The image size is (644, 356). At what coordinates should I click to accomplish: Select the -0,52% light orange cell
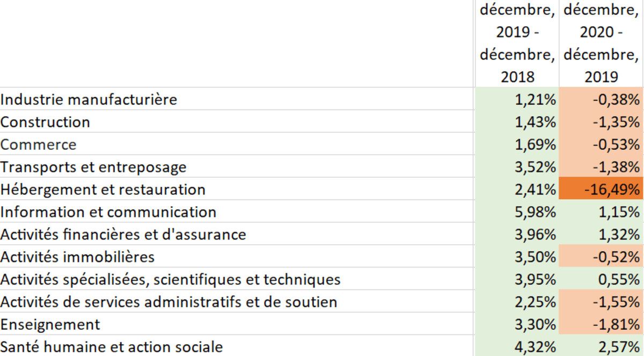(x=601, y=257)
